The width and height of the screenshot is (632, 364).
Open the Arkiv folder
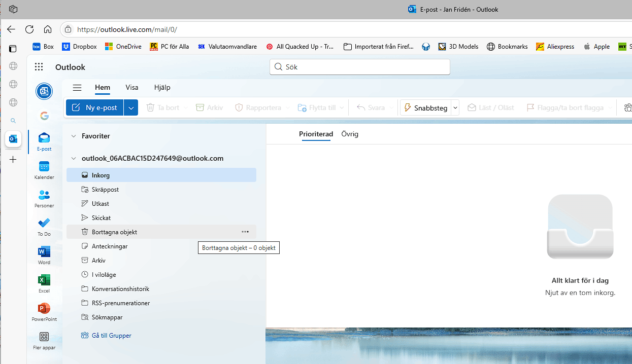(161, 260)
